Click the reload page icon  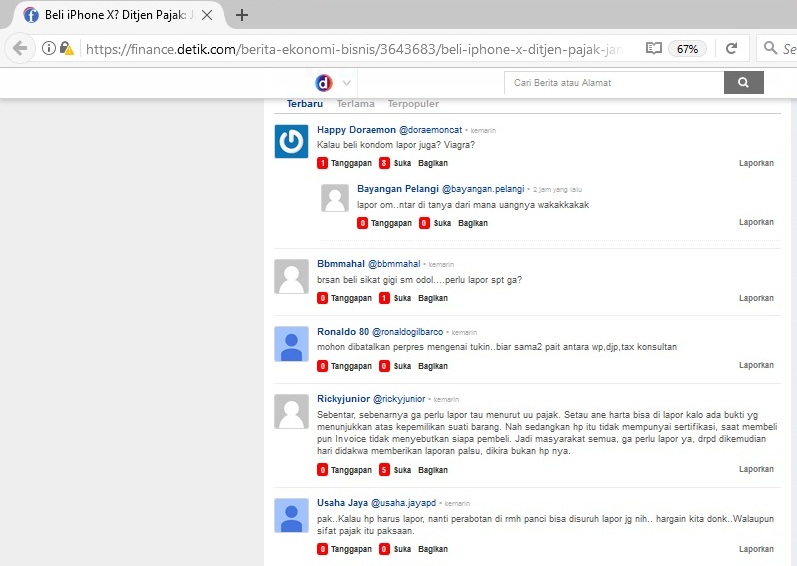tap(732, 48)
